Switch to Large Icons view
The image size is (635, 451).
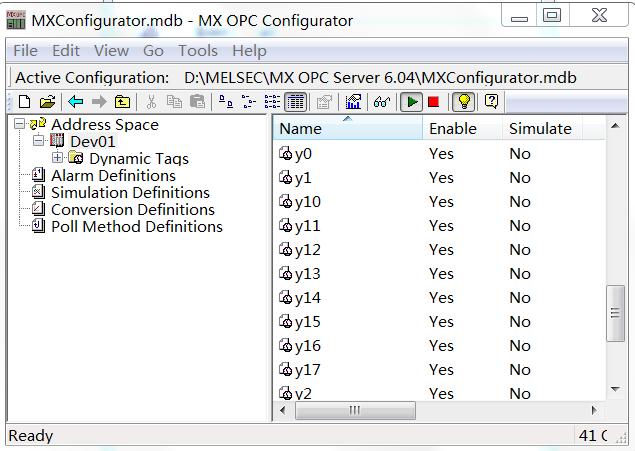(226, 102)
